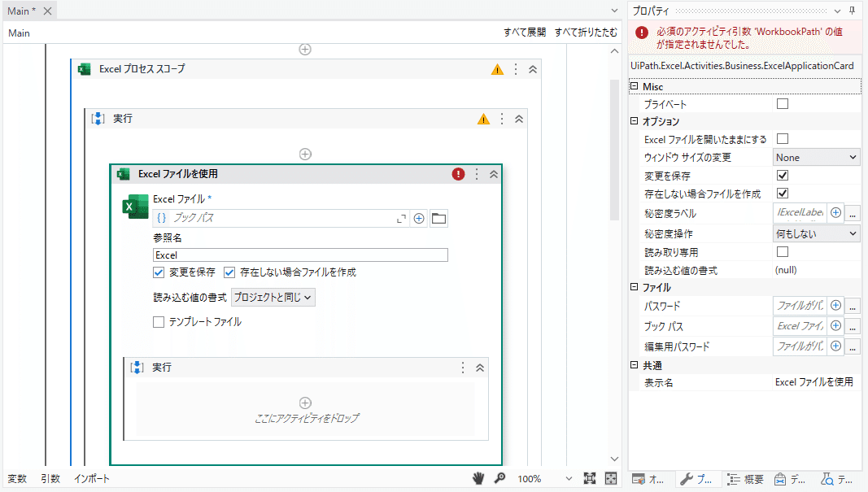This screenshot has height=492, width=868.
Task: Collapse the Excel ファイルを使用 activity
Action: coord(494,174)
